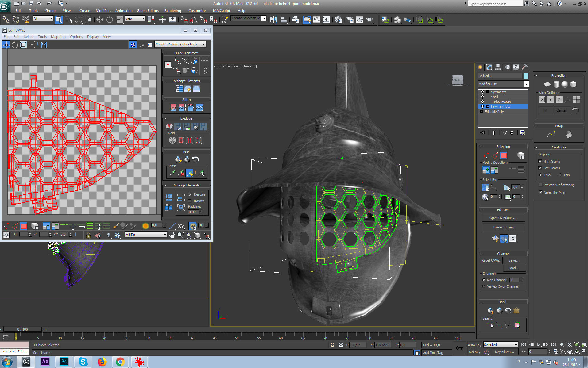Select Polygon mode in Selection rollout
This screenshot has width=588, height=368.
[x=504, y=155]
